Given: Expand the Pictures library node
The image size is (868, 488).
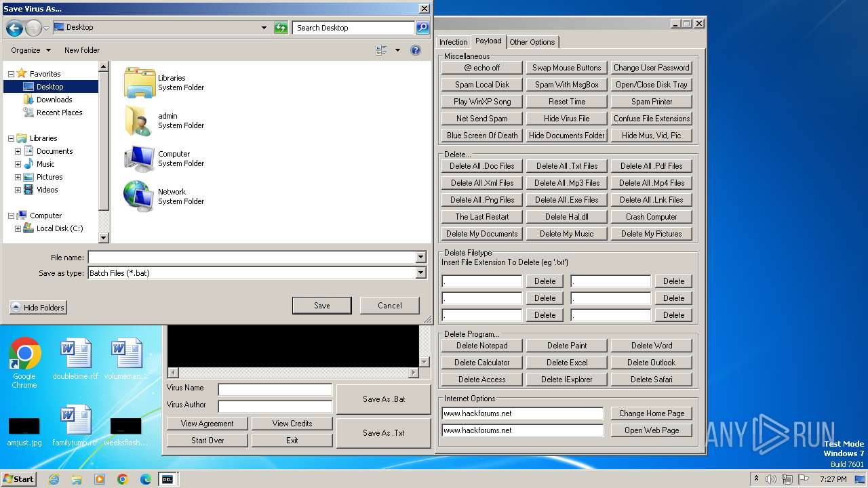Looking at the screenshot, I should point(18,177).
